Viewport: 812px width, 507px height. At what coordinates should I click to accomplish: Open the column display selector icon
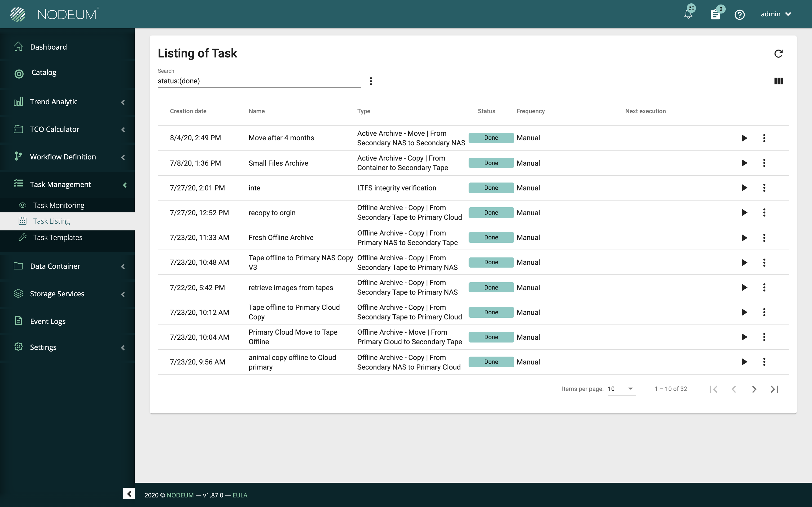(778, 81)
